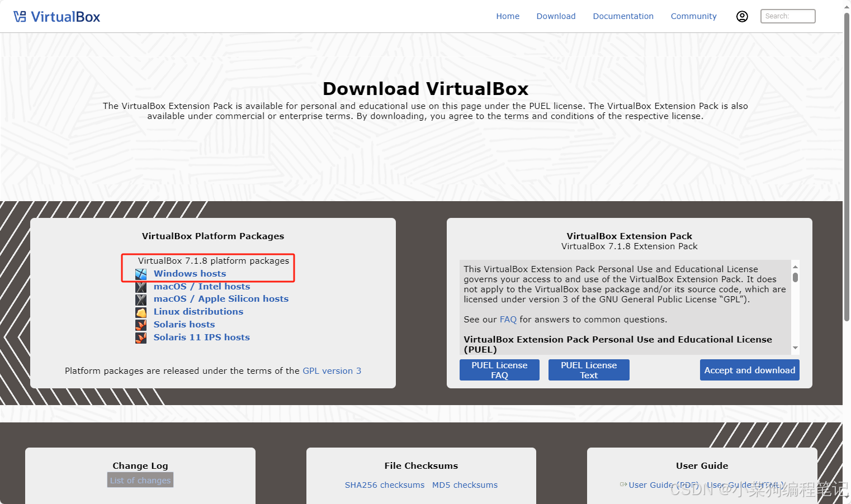The image size is (851, 504).
Task: Open the Solaris 11 IPS hosts link
Action: pos(202,337)
